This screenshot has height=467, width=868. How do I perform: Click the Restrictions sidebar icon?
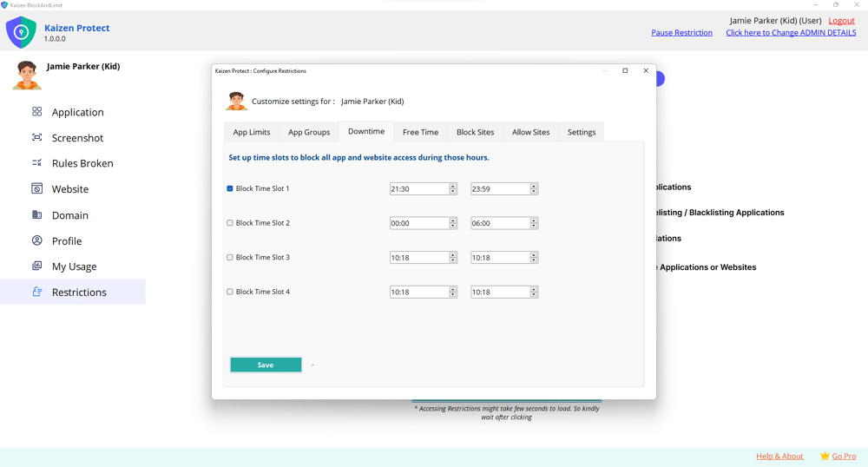click(36, 292)
